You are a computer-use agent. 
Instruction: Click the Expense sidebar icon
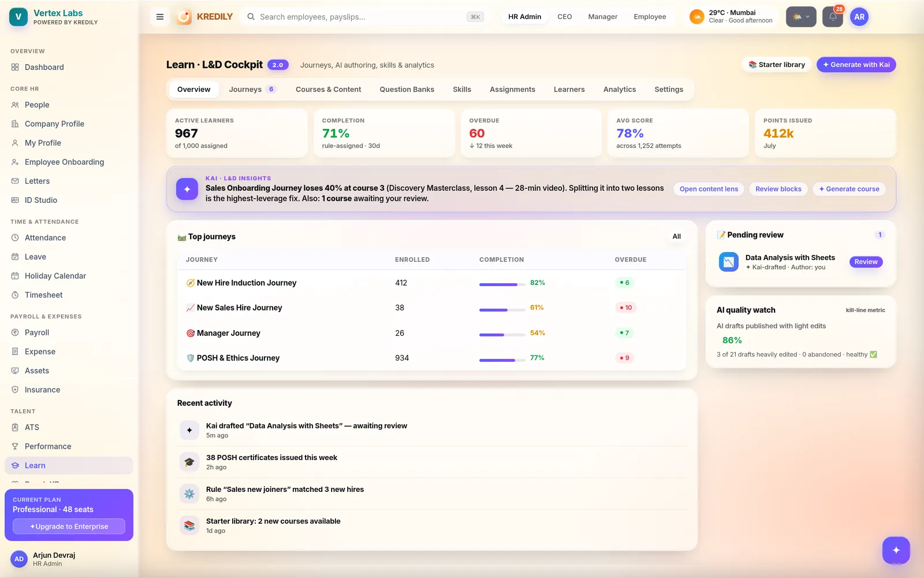point(15,351)
